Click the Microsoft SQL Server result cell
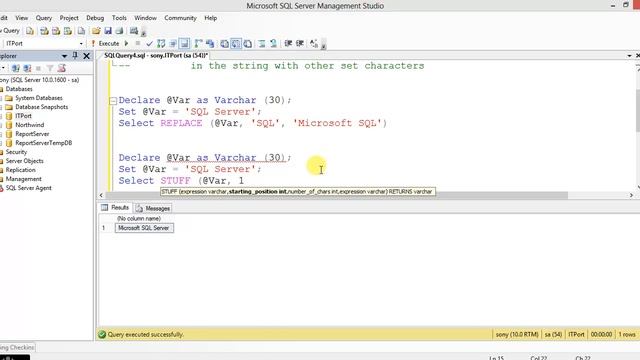This screenshot has height=360, width=640. click(x=144, y=228)
